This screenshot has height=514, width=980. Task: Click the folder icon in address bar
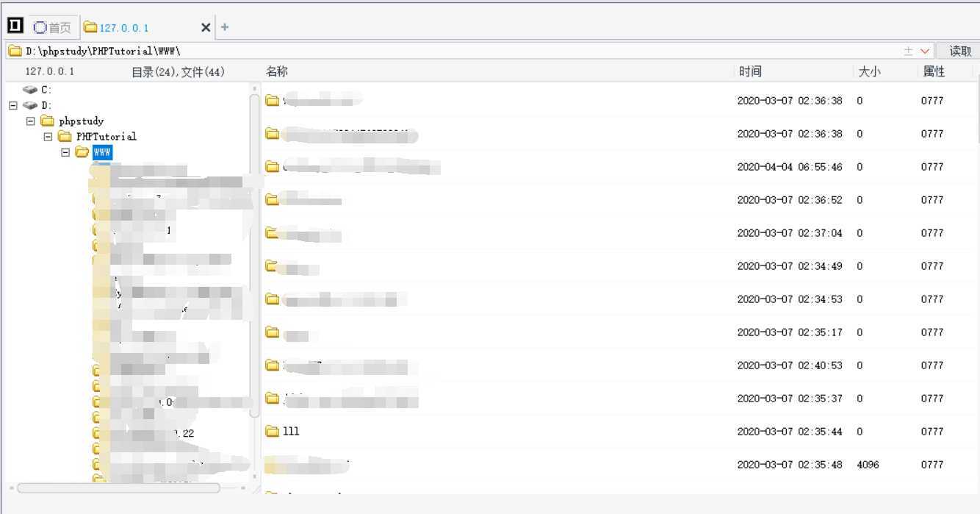15,51
